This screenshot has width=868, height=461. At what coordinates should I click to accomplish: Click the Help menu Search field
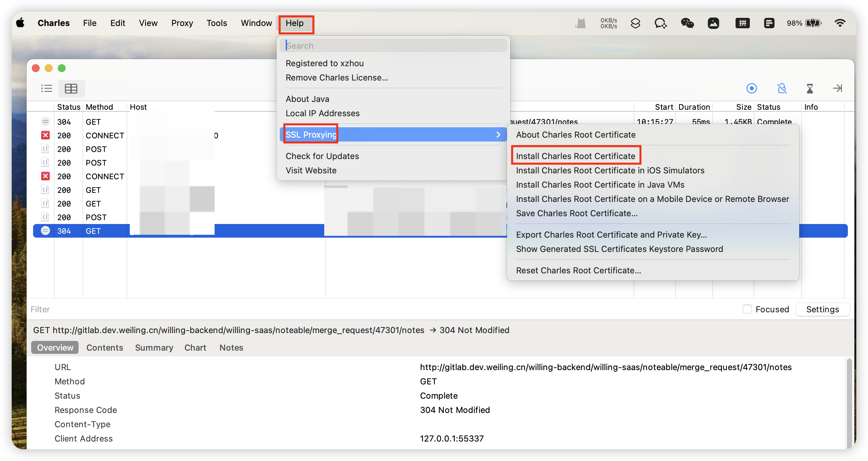pyautogui.click(x=393, y=45)
